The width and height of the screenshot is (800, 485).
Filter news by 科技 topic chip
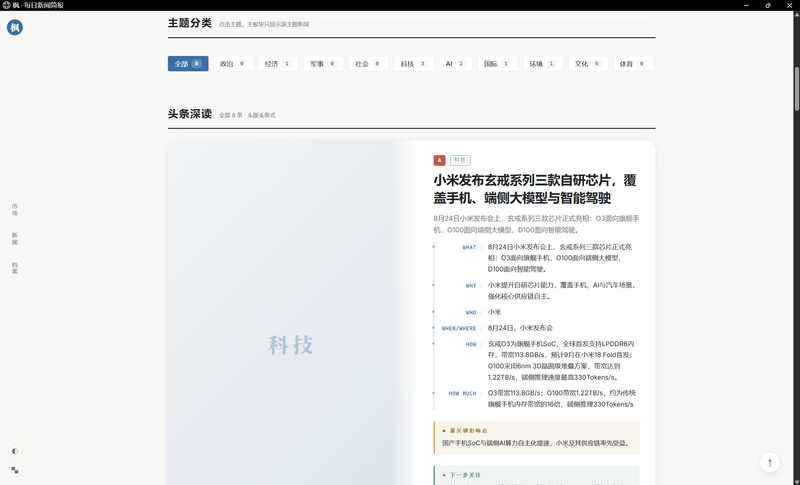click(x=414, y=64)
